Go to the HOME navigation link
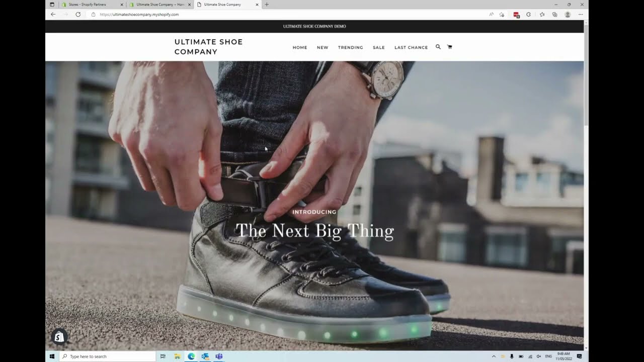Viewport: 644px width, 362px height. tap(300, 47)
